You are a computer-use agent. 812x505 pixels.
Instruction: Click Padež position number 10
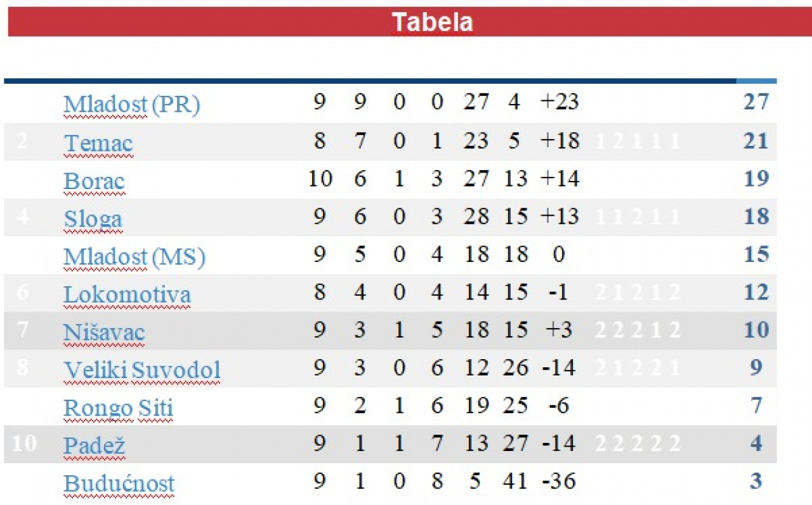(23, 442)
